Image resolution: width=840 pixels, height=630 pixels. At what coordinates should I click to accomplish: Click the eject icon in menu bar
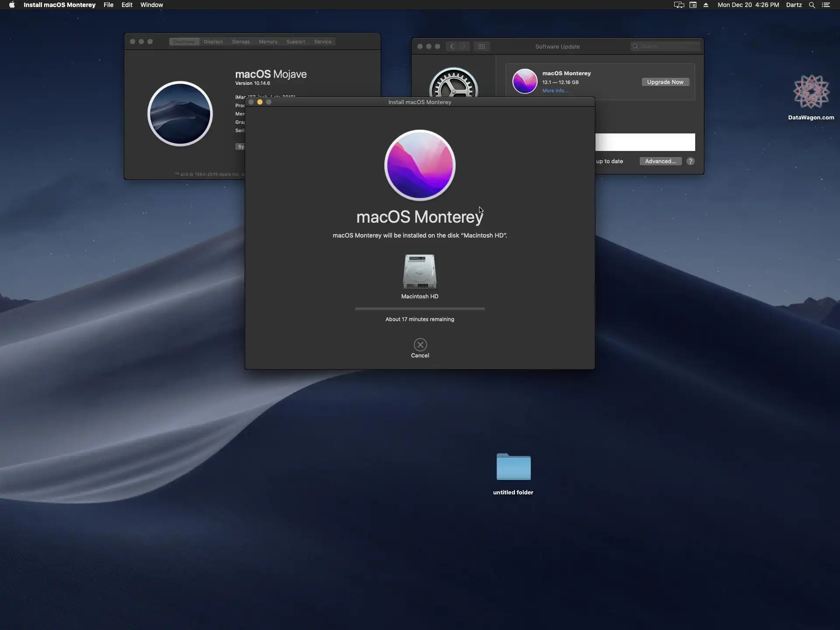click(x=706, y=5)
